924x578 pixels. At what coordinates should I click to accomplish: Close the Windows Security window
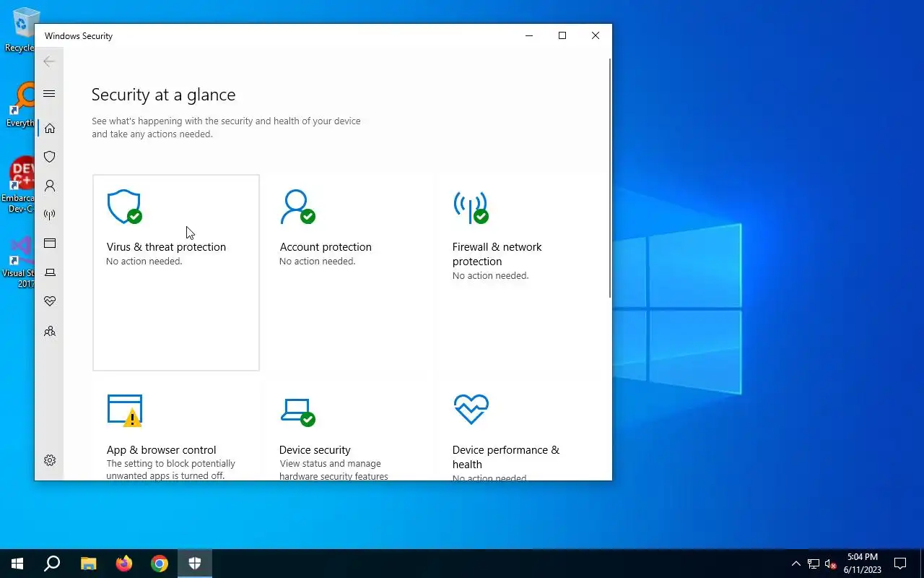coord(596,35)
